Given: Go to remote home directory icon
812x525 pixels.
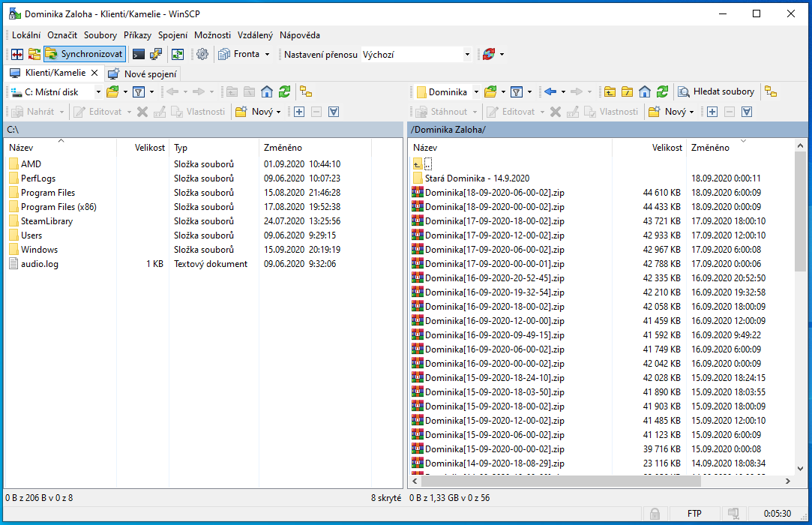Looking at the screenshot, I should click(645, 91).
